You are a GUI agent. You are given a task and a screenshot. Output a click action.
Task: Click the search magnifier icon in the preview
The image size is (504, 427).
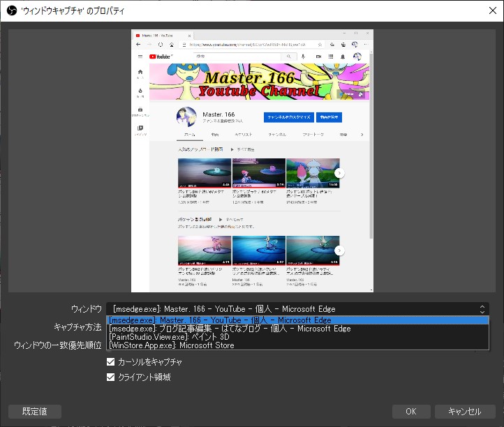click(x=288, y=57)
